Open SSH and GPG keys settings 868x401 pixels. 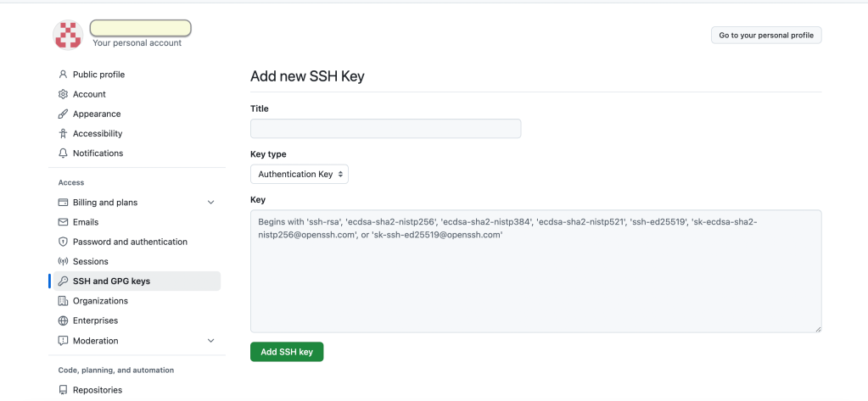[x=111, y=281]
